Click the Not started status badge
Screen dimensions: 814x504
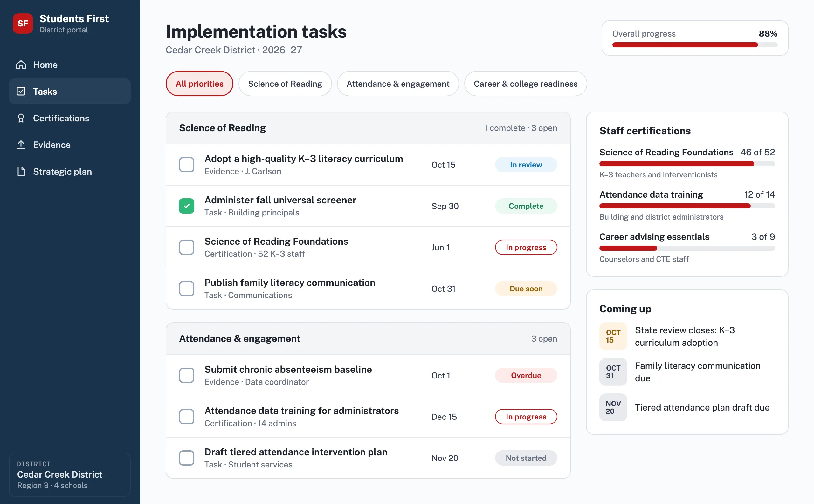point(526,458)
